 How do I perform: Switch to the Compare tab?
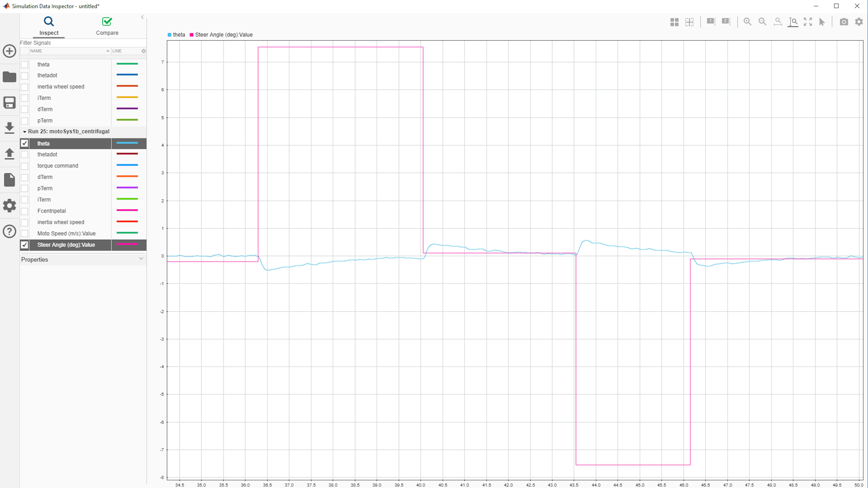[107, 26]
